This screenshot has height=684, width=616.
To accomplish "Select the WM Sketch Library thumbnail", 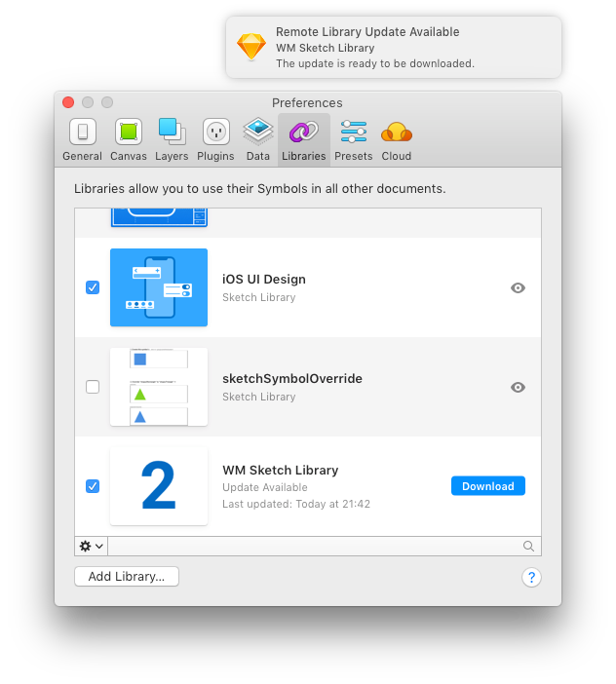I will click(x=159, y=486).
